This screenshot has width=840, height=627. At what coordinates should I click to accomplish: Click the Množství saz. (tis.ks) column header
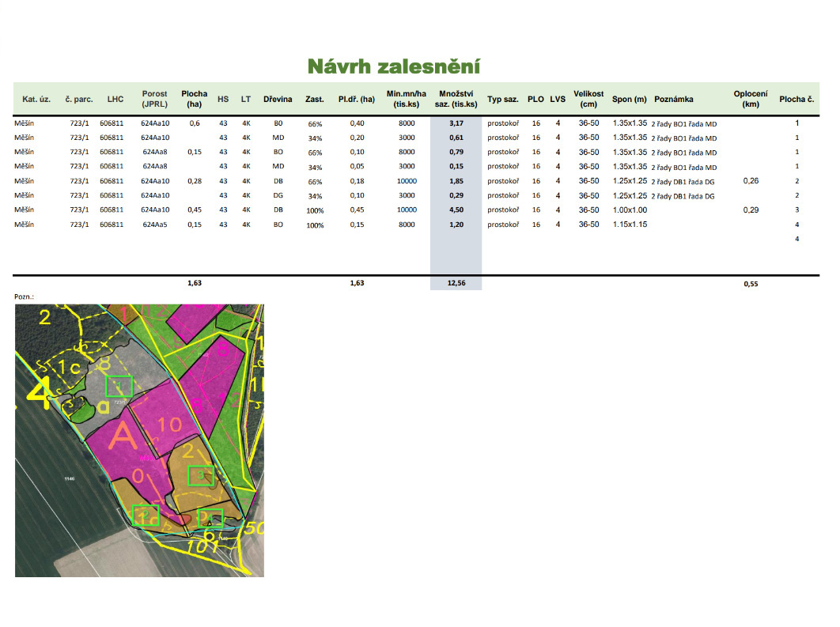pos(456,99)
